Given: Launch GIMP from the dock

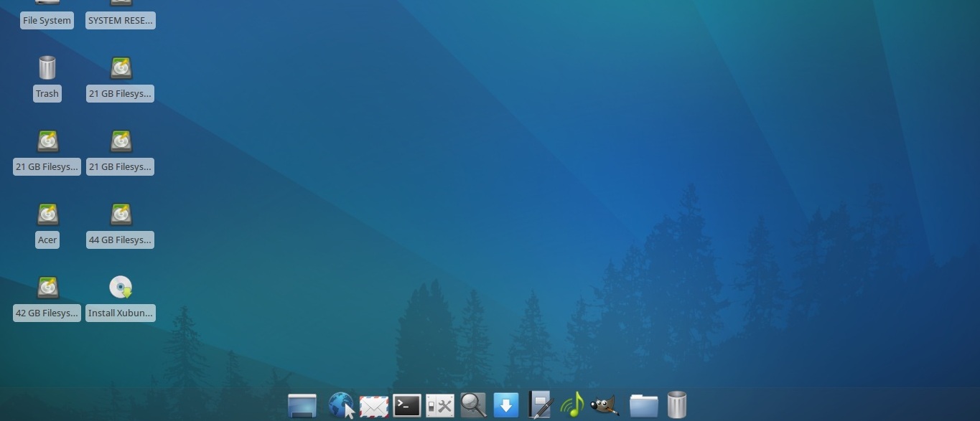Looking at the screenshot, I should 605,406.
